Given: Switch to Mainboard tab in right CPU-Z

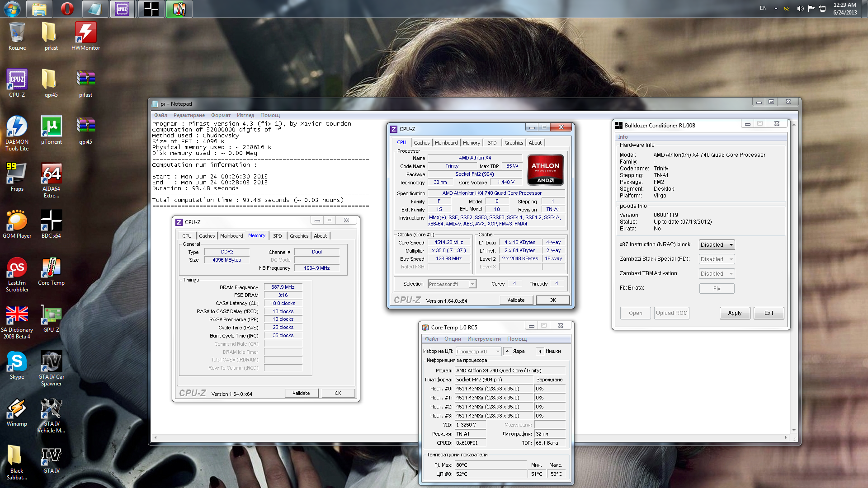Looking at the screenshot, I should (446, 143).
